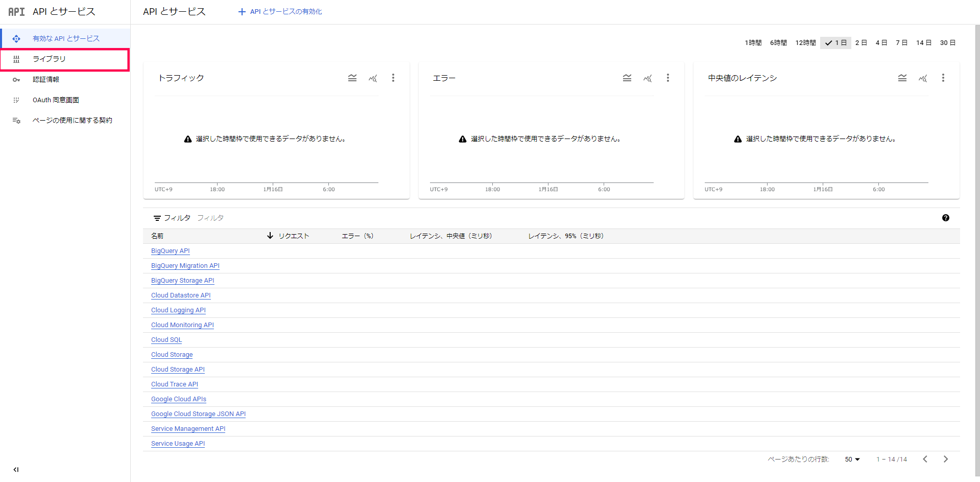Open options menu on the トラフィック card
Image resolution: width=980 pixels, height=482 pixels.
pyautogui.click(x=393, y=78)
